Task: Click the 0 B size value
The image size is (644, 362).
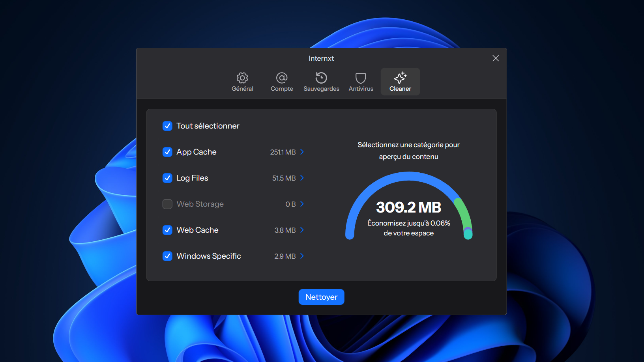Action: 290,204
